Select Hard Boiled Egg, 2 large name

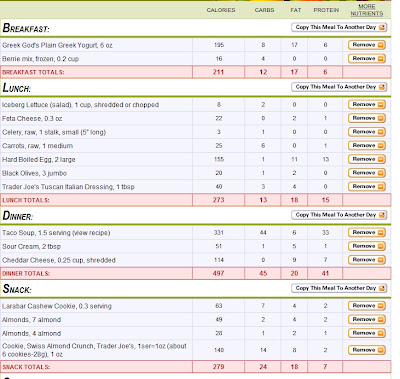[x=39, y=160]
